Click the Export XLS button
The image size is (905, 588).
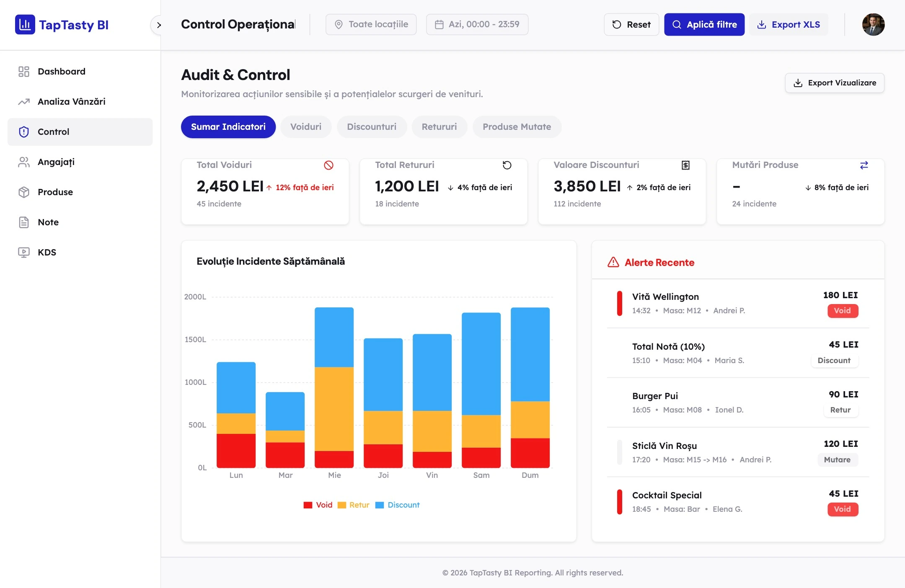click(789, 25)
